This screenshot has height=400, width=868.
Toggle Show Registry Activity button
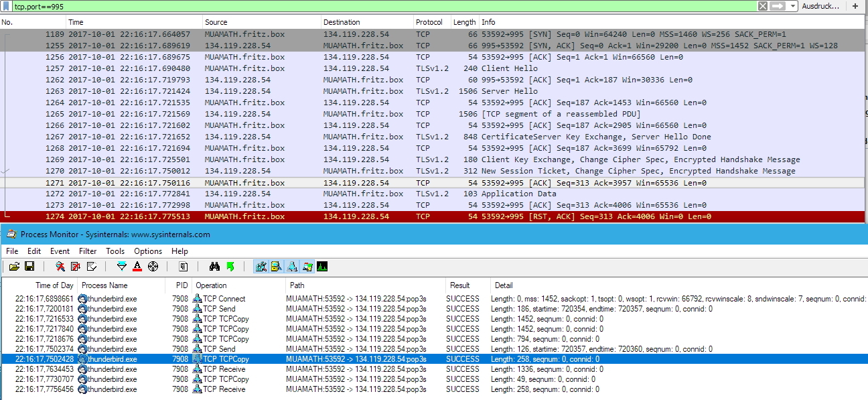coord(261,267)
